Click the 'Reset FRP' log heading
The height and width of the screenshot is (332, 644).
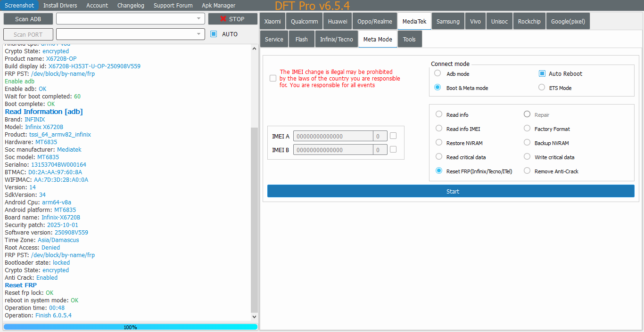pos(21,285)
